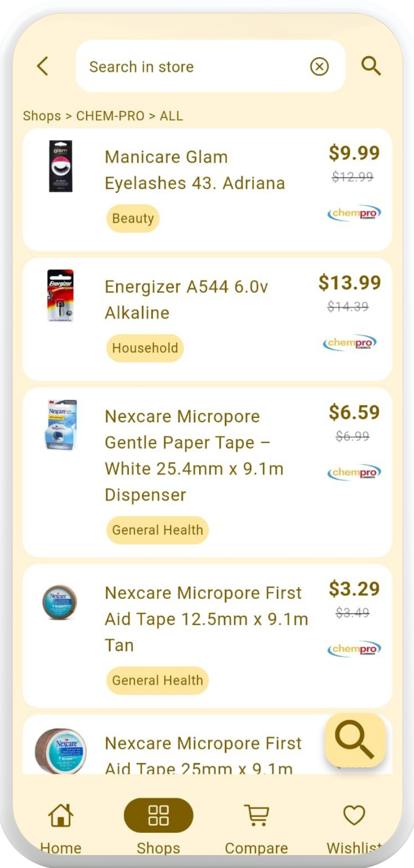414x868 pixels.
Task: Tap Chempro logo on Manicare Eyelashes item
Action: pos(354,213)
